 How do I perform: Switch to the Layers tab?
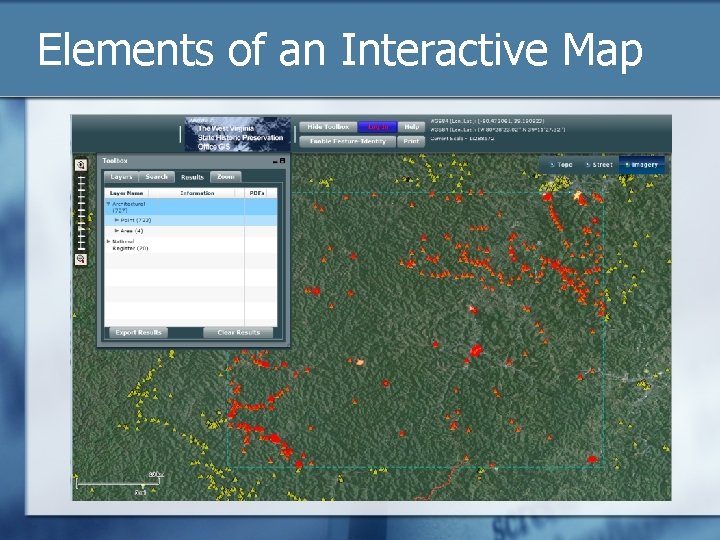coord(121,177)
